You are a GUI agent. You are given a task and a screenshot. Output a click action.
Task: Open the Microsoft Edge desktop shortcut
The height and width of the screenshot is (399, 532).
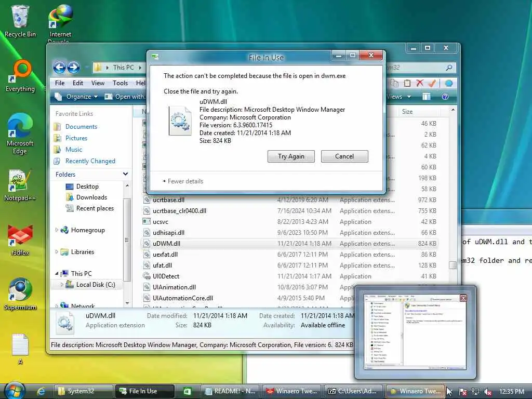tap(20, 134)
